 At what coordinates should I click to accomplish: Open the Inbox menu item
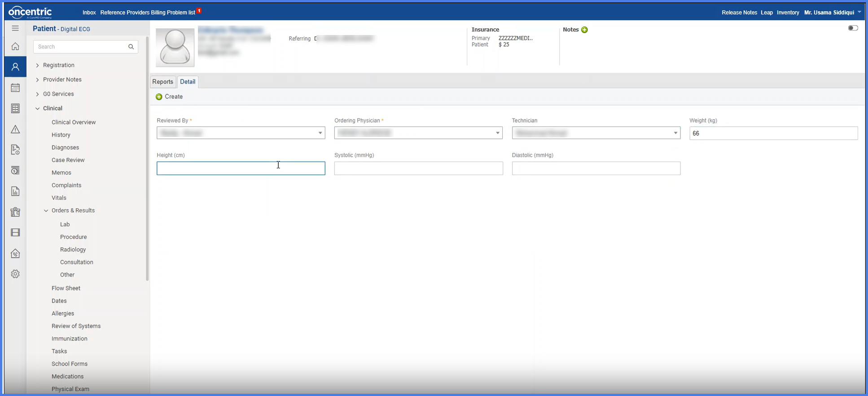click(89, 13)
